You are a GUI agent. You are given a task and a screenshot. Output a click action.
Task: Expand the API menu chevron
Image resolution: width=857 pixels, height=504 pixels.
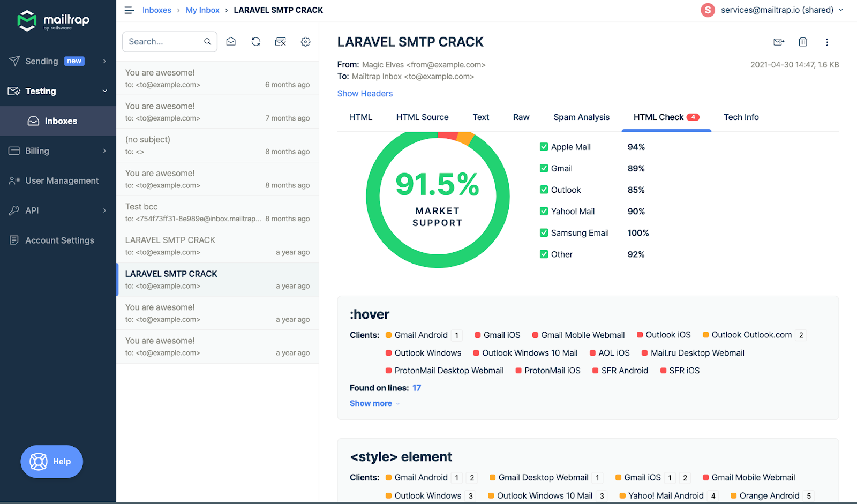[x=104, y=210]
